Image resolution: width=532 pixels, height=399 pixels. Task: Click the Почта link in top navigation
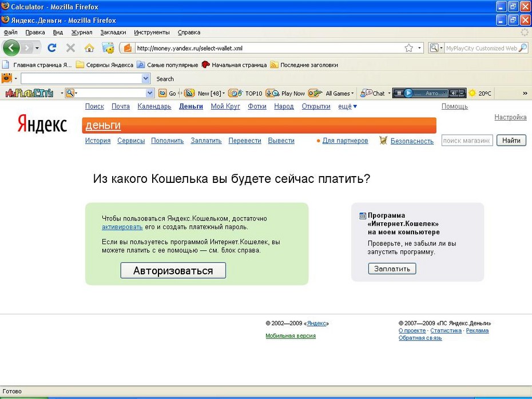[121, 106]
